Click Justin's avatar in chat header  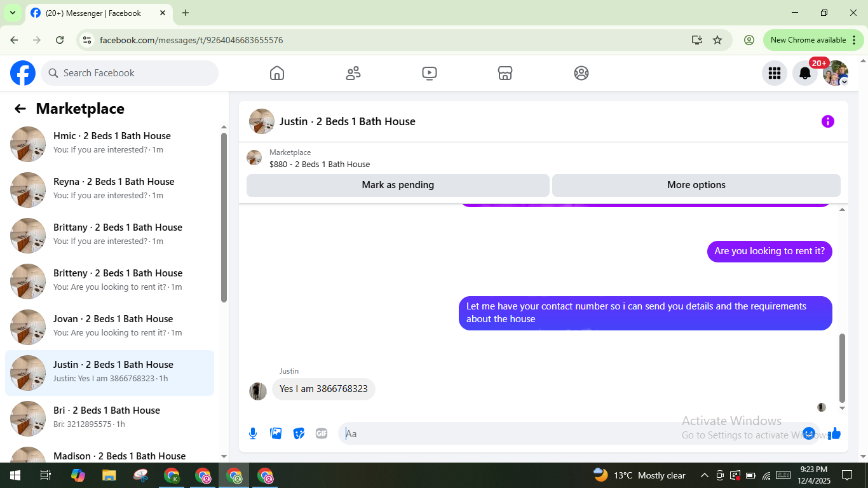[x=262, y=121]
